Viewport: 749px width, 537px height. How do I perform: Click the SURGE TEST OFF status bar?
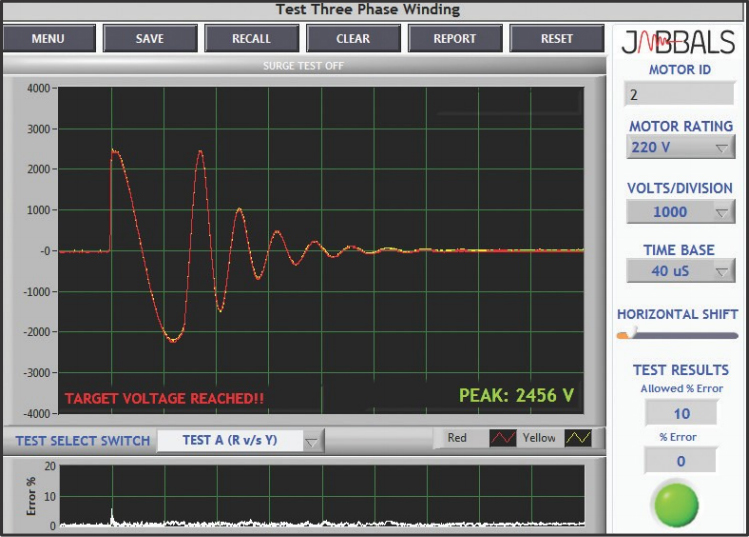tap(304, 66)
